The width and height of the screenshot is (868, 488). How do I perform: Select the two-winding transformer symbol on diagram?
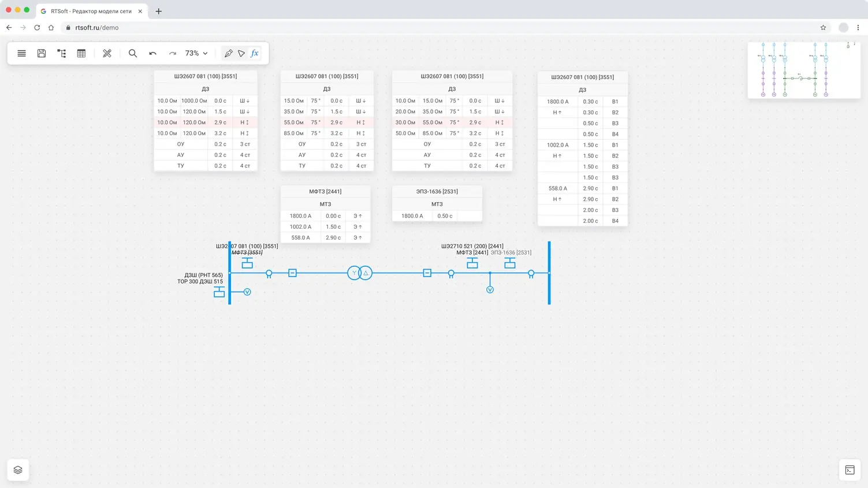[x=360, y=273]
